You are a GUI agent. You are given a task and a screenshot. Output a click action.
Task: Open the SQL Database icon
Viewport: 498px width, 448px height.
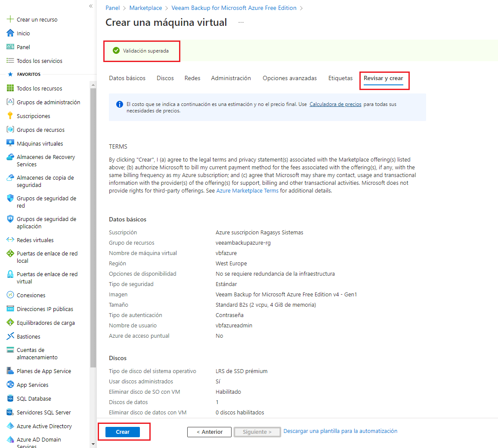coord(10,398)
